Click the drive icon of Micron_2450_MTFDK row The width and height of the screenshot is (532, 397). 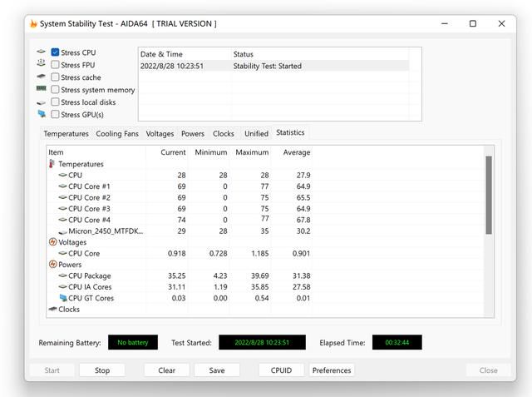click(63, 232)
